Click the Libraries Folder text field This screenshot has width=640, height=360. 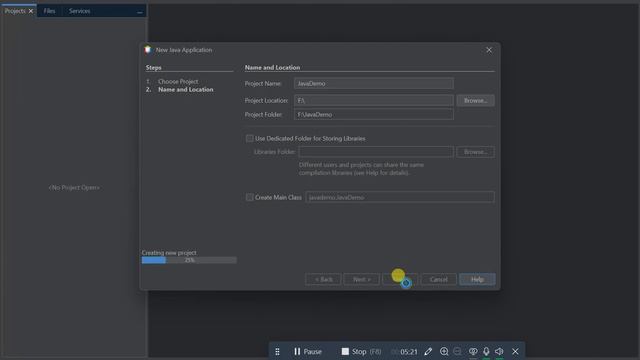[376, 152]
